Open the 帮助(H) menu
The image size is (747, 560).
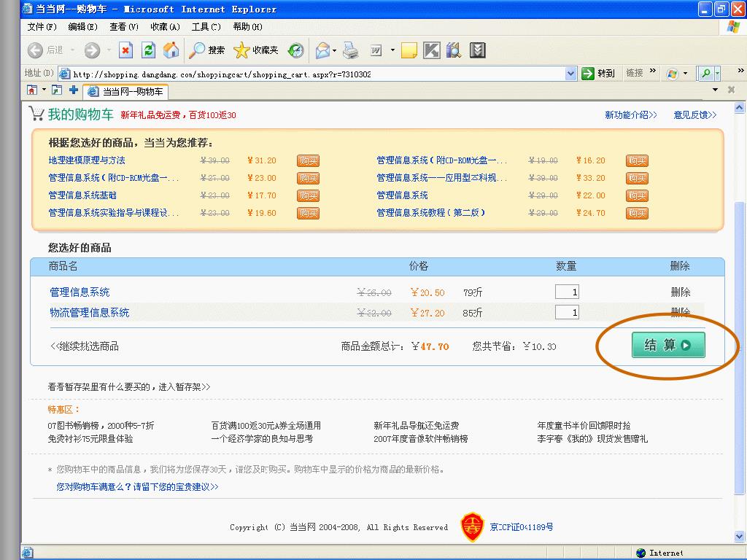pos(248,27)
